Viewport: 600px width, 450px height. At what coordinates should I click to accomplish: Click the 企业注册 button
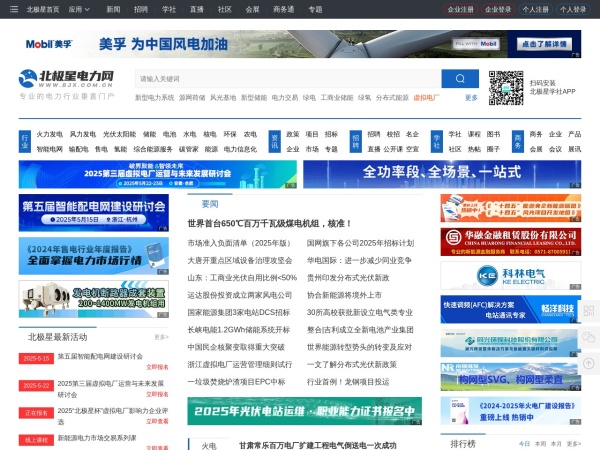(x=461, y=9)
